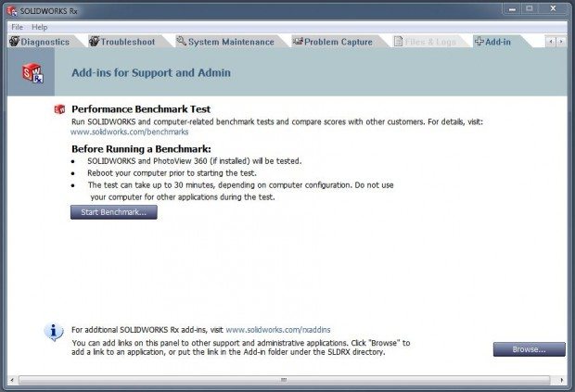Click the Troubleshoot tab icon
The height and width of the screenshot is (392, 575).
[95, 42]
